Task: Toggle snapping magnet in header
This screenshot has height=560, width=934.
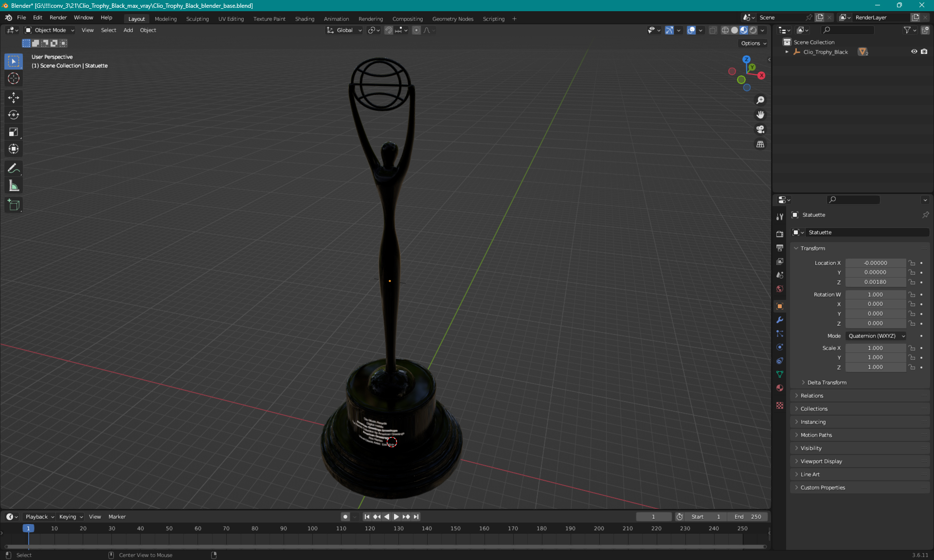Action: pyautogui.click(x=388, y=30)
